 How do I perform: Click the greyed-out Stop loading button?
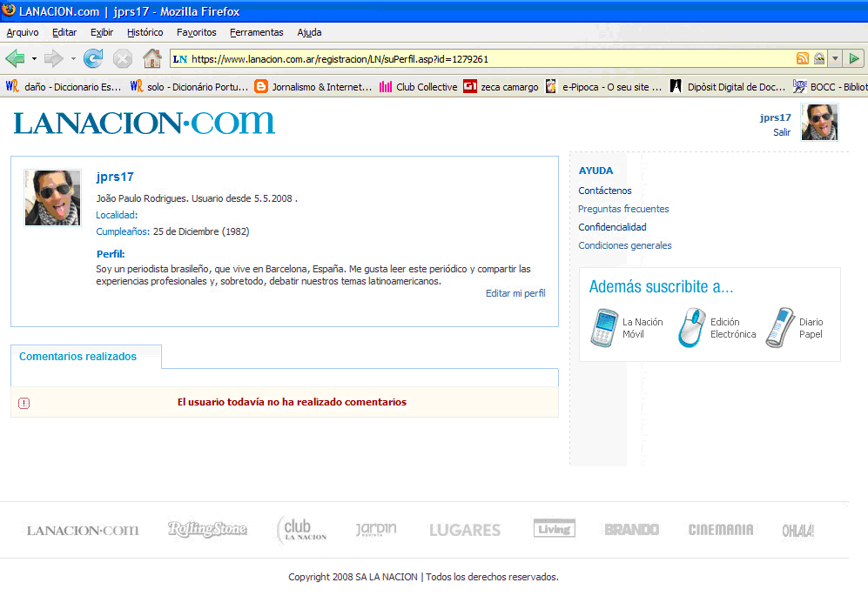123,58
